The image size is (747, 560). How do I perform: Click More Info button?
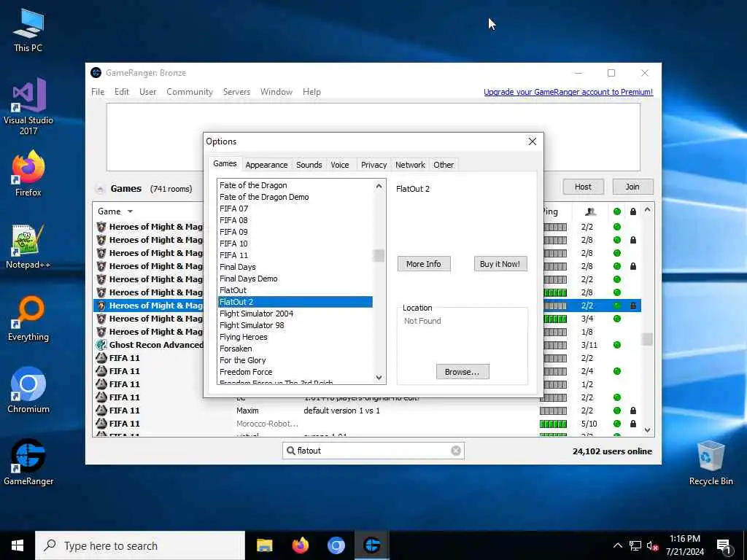(424, 264)
